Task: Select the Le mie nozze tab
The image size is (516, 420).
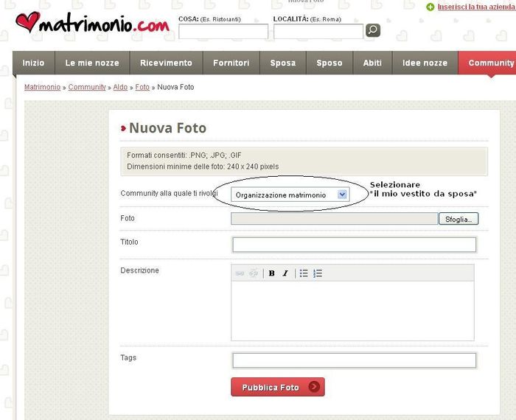Action: point(91,63)
